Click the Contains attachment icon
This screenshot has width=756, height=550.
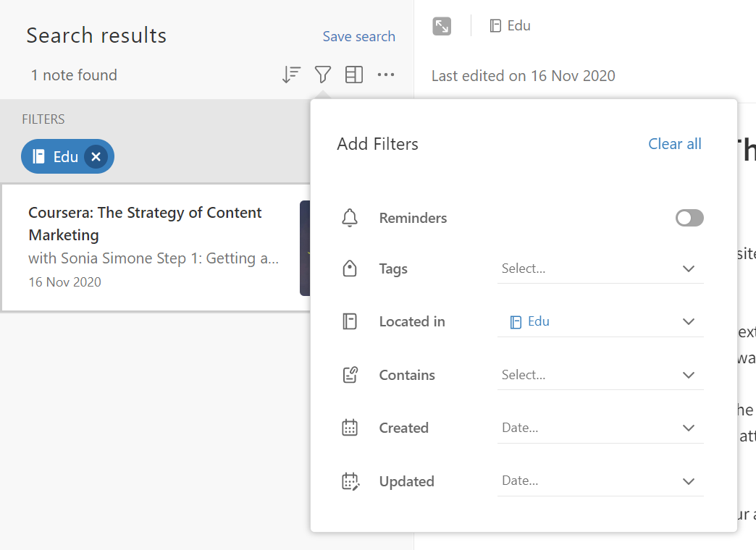[x=350, y=375]
